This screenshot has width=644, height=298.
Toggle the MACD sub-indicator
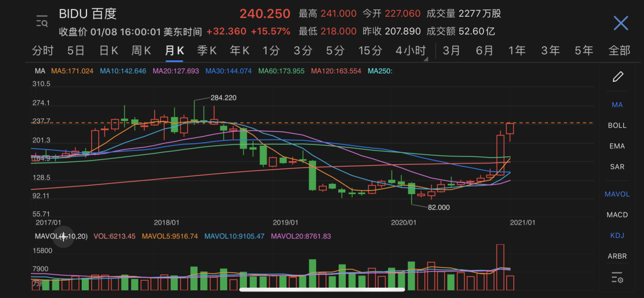(617, 215)
